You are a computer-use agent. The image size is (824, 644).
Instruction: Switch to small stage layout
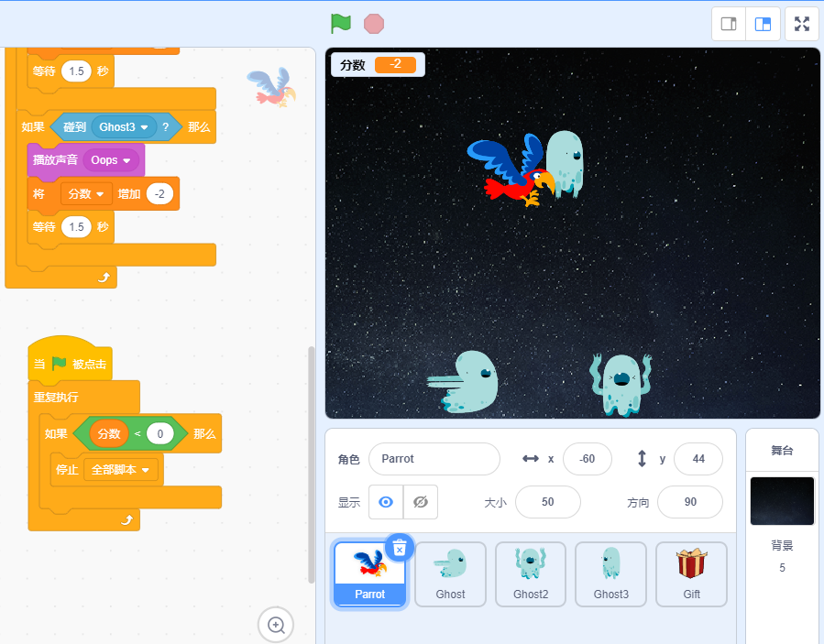point(729,24)
